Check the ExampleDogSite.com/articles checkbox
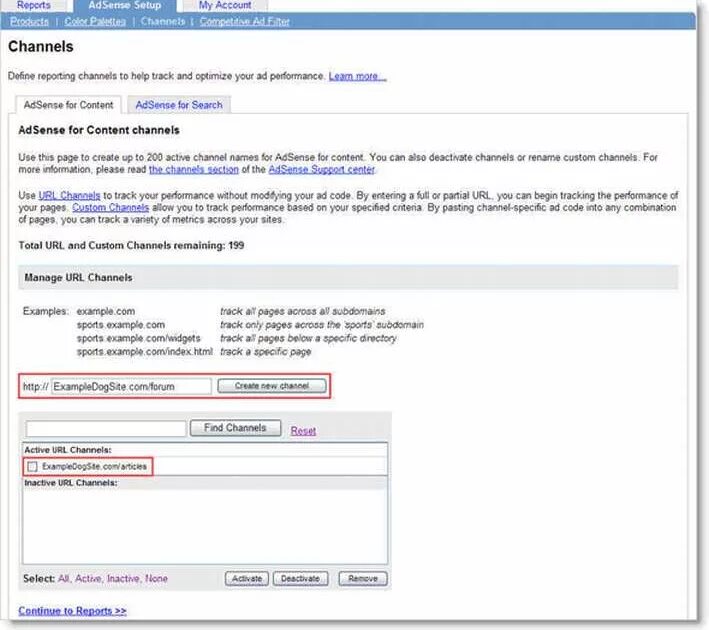The width and height of the screenshot is (709, 630). click(x=33, y=467)
